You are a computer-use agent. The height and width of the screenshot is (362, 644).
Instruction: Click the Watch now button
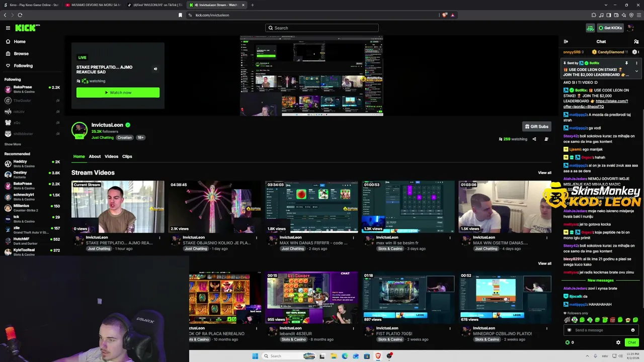pos(118,93)
